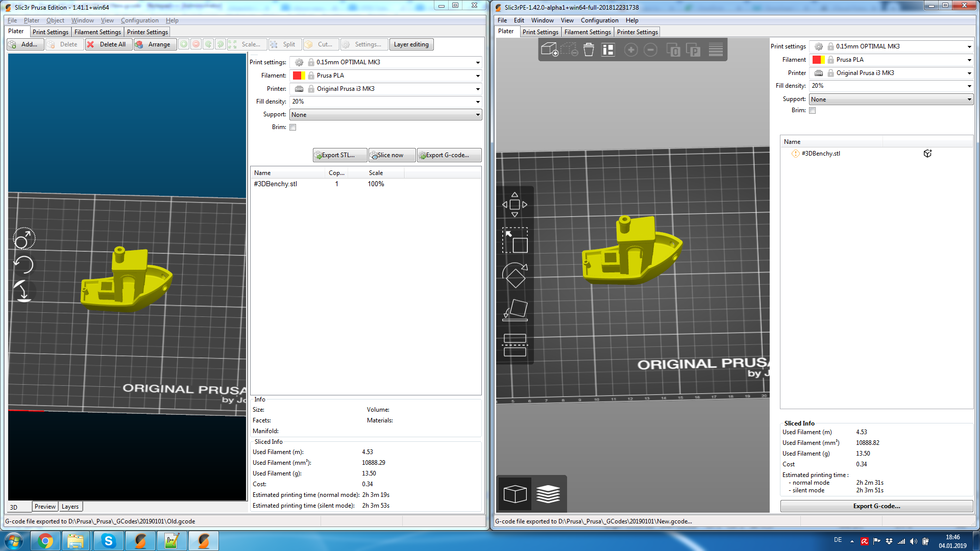Switch to Printer Settings tab in right window
This screenshot has width=980, height=551.
[x=637, y=32]
